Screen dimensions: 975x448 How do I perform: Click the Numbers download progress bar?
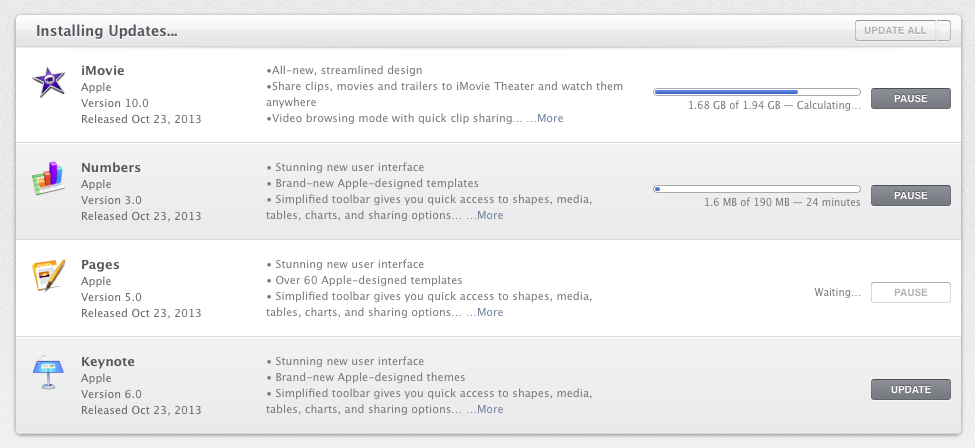pyautogui.click(x=757, y=189)
